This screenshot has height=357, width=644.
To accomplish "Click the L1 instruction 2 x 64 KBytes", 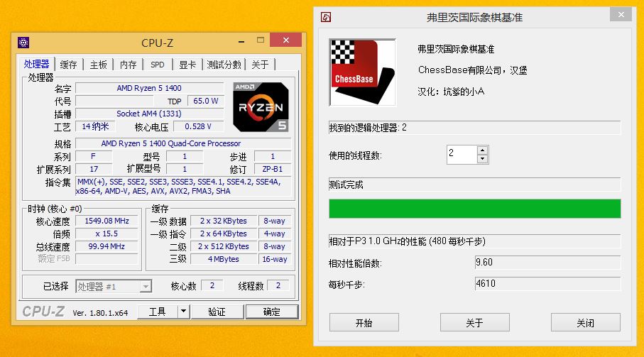I will coord(224,234).
